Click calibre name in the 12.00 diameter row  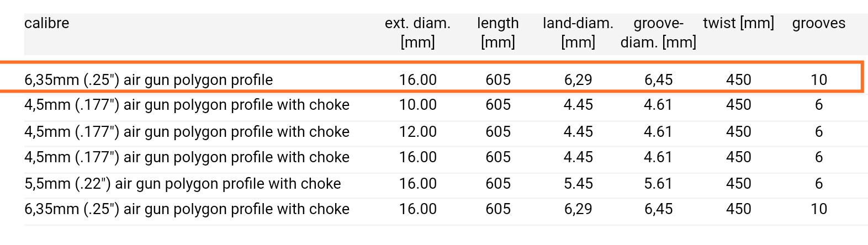[187, 131]
